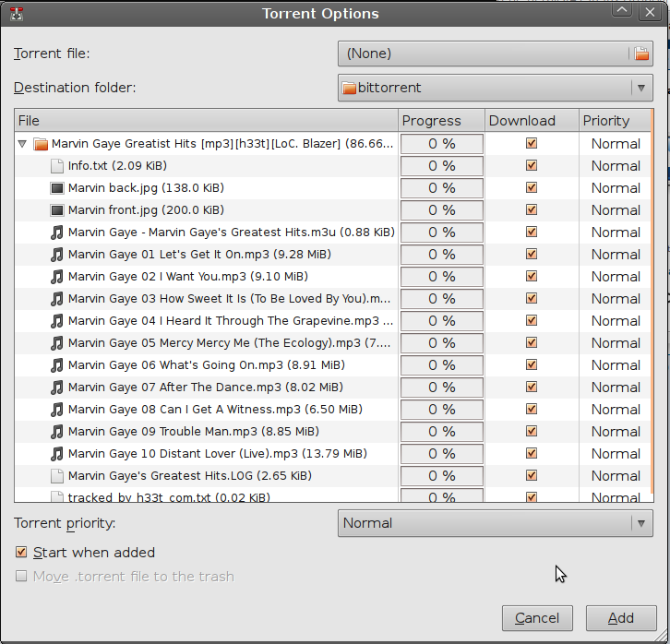Click the roll-up window button in title bar
Screen dimensions: 670x644
click(x=622, y=11)
